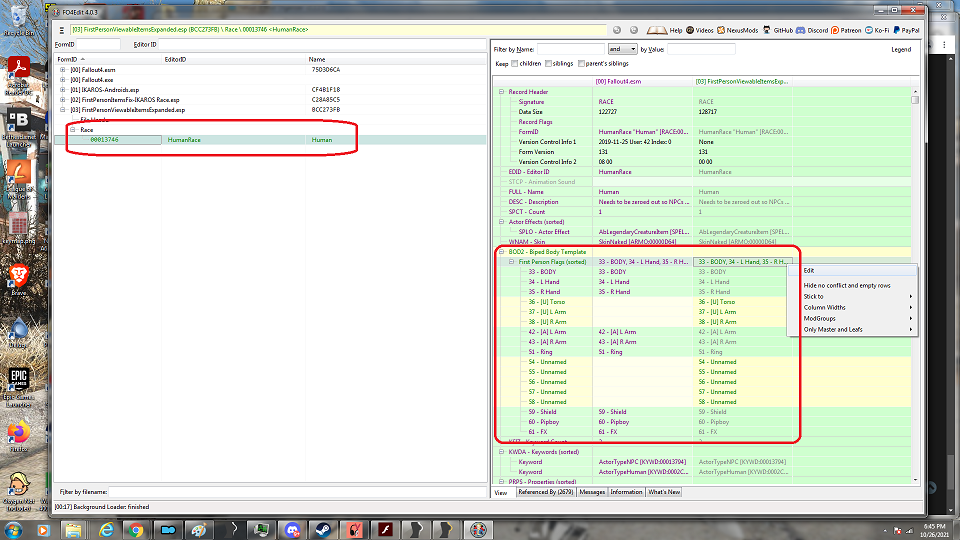The image size is (960, 540).
Task: Open the PayPal link
Action: click(906, 30)
